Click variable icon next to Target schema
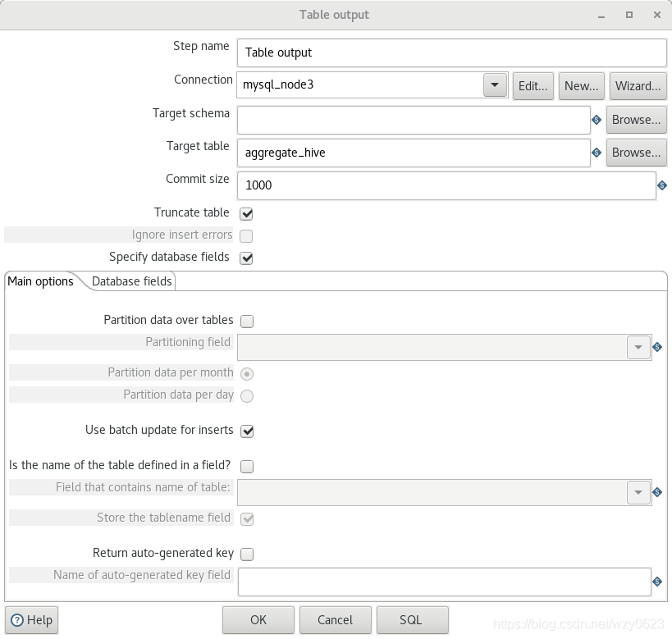 597,120
